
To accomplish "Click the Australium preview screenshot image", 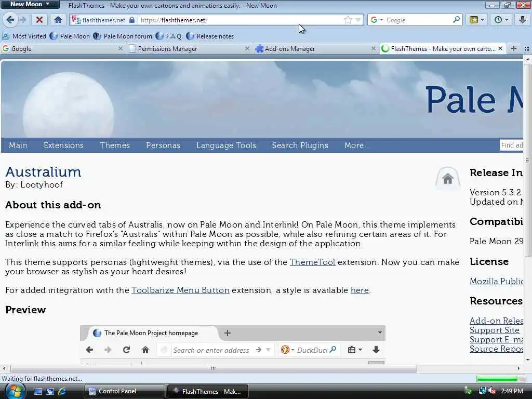I will click(x=233, y=345).
